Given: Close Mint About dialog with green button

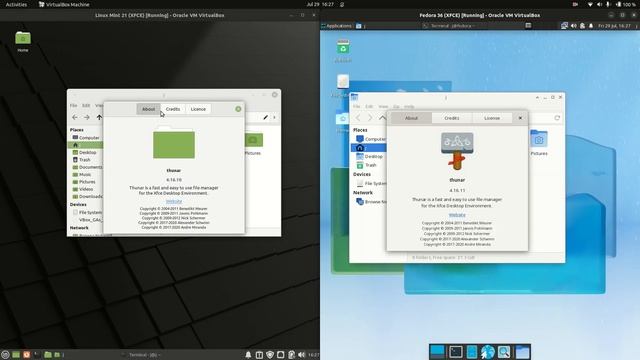Looking at the screenshot, I should (x=238, y=109).
